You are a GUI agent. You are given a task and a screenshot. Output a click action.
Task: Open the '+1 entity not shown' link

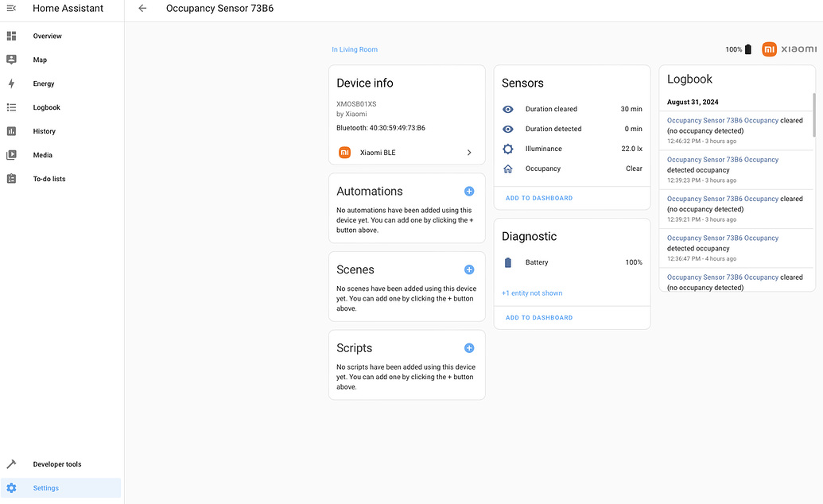pyautogui.click(x=531, y=293)
